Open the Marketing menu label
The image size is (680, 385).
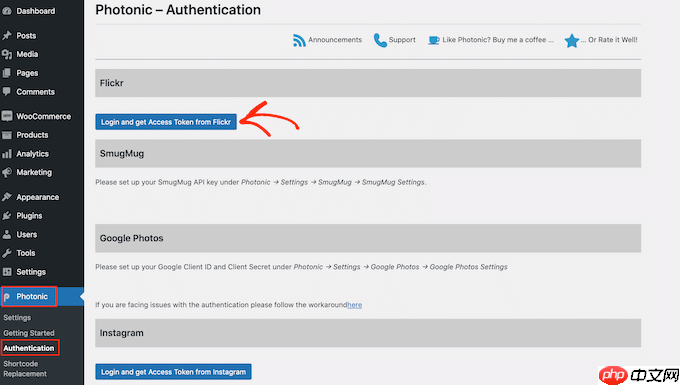(x=34, y=173)
